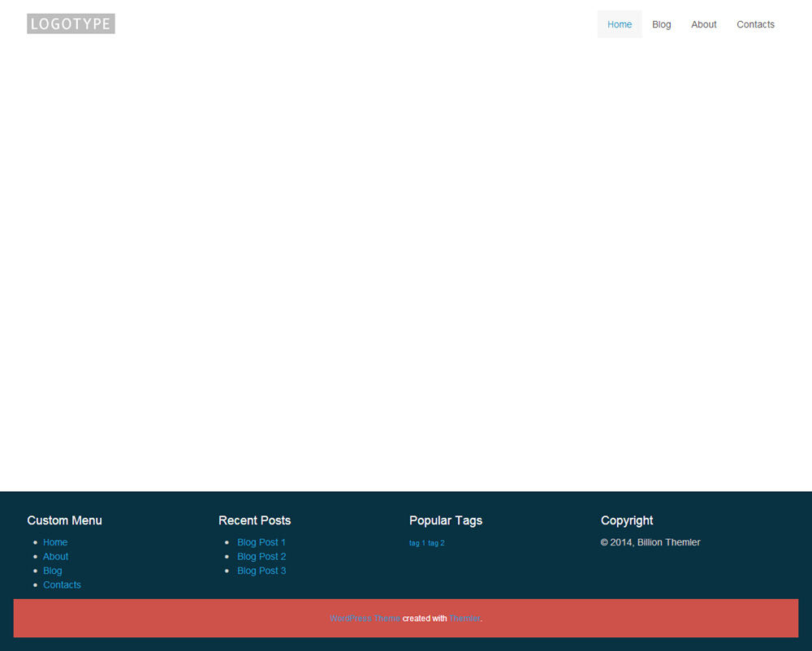Image resolution: width=812 pixels, height=651 pixels.
Task: Open Blog Post 2 from Recent Posts
Action: pyautogui.click(x=261, y=557)
